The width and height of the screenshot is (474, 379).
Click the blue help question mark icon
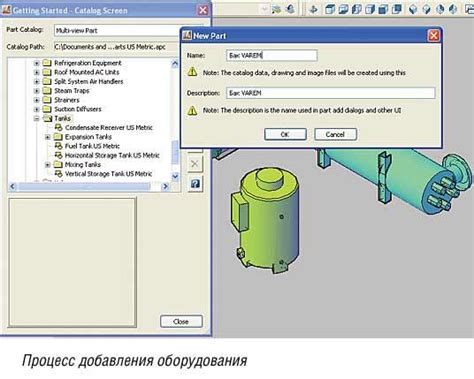[195, 184]
